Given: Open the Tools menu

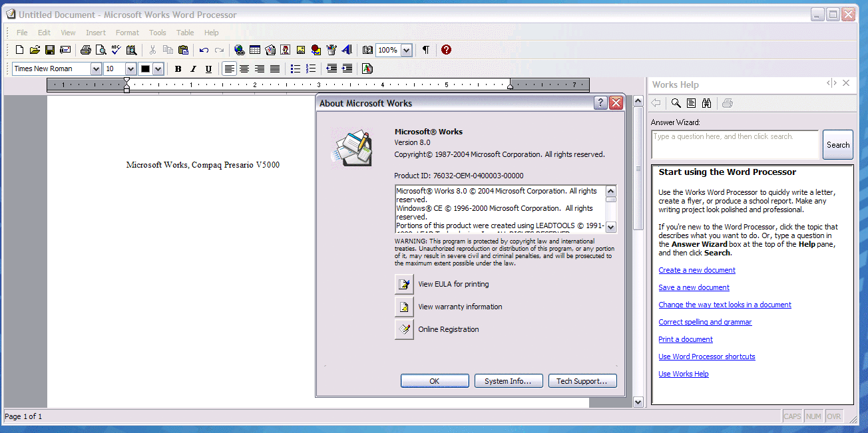Looking at the screenshot, I should click(158, 33).
